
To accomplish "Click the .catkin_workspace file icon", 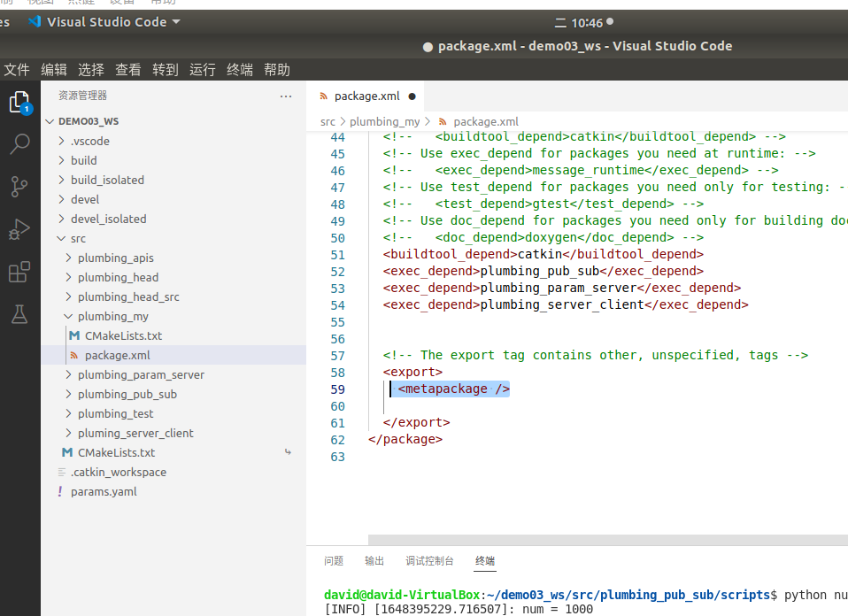I will coord(62,472).
